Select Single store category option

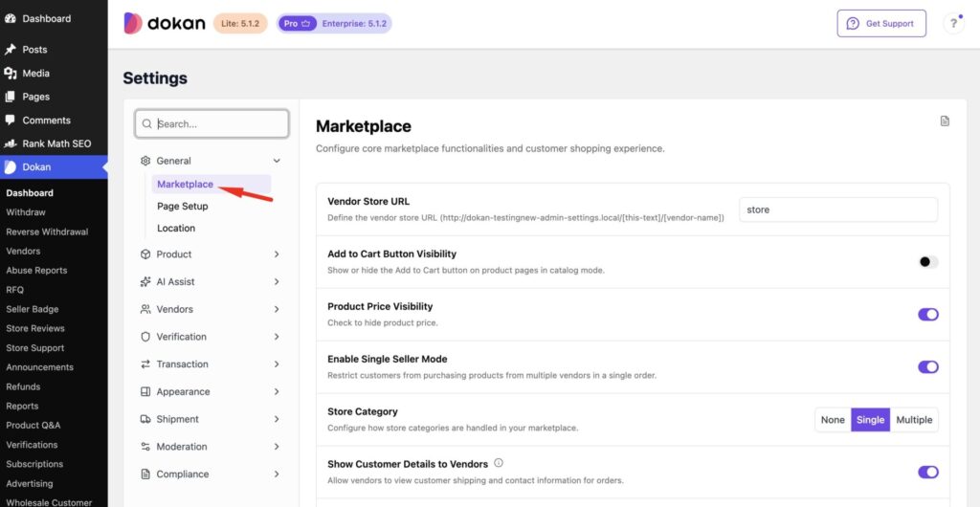[x=870, y=420]
